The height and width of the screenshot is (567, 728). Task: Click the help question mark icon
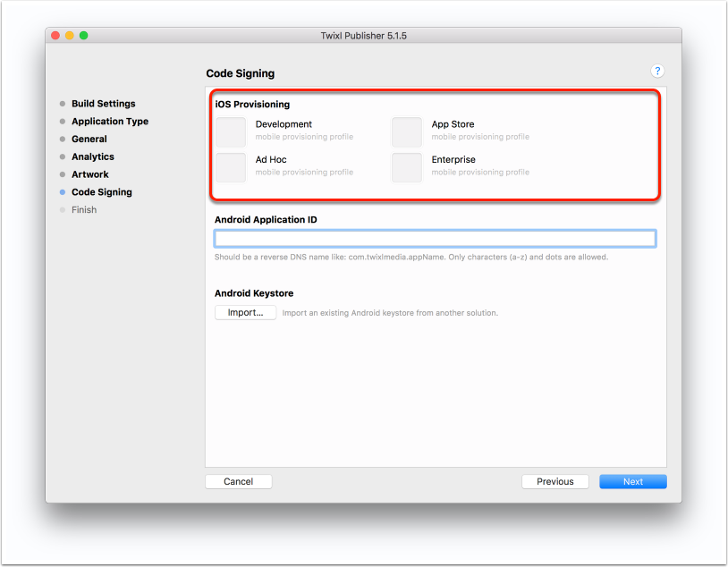[657, 71]
